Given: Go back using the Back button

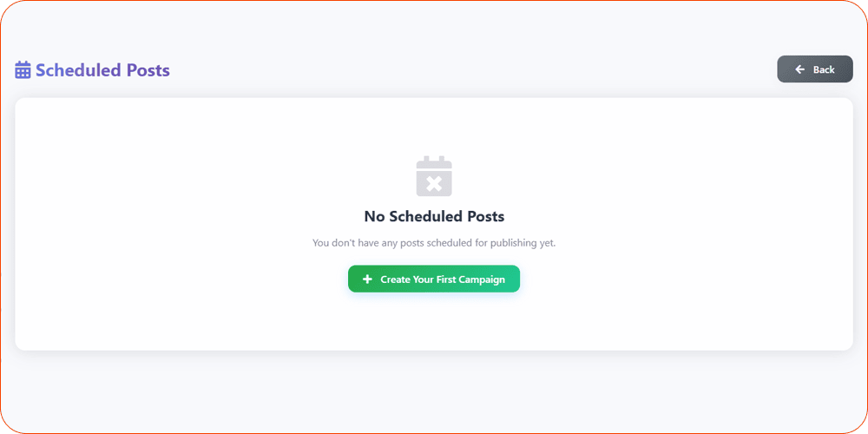Looking at the screenshot, I should coord(814,69).
